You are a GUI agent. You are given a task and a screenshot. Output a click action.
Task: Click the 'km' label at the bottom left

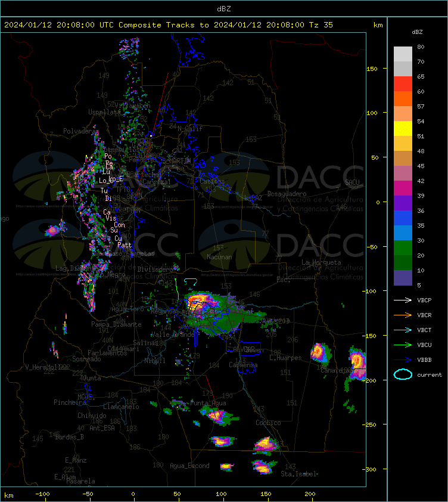(x=9, y=495)
